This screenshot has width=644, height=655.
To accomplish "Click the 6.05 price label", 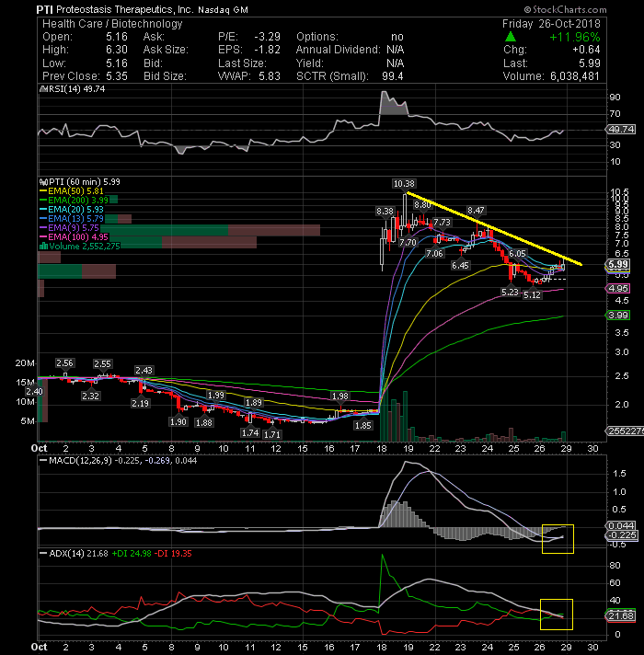I will tap(517, 254).
